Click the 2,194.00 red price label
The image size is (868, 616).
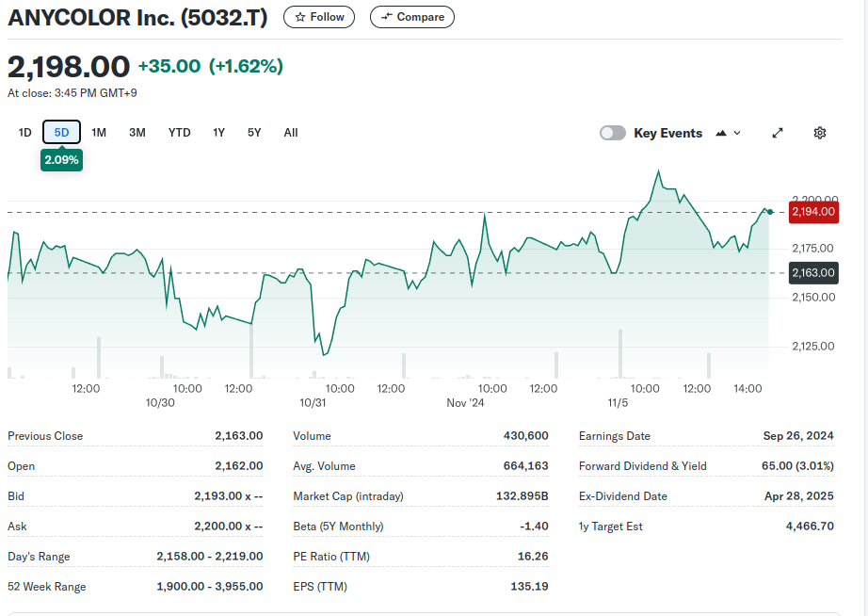[813, 212]
